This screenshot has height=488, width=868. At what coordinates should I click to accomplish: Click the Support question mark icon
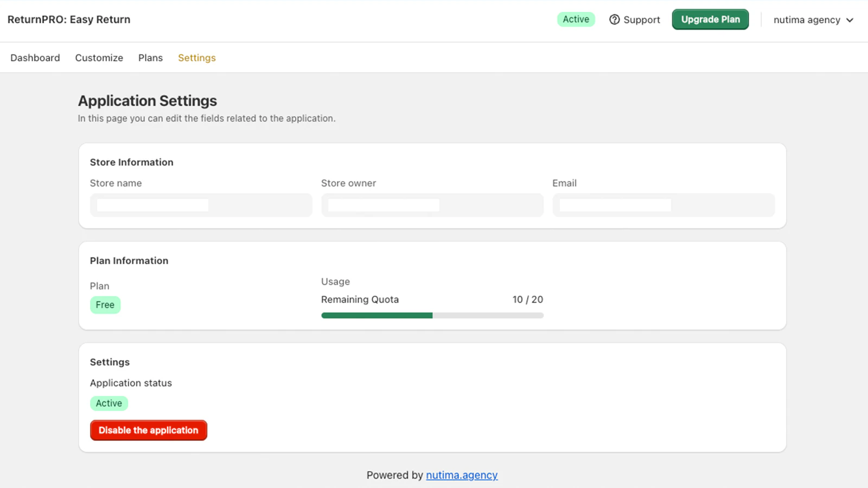pos(614,20)
